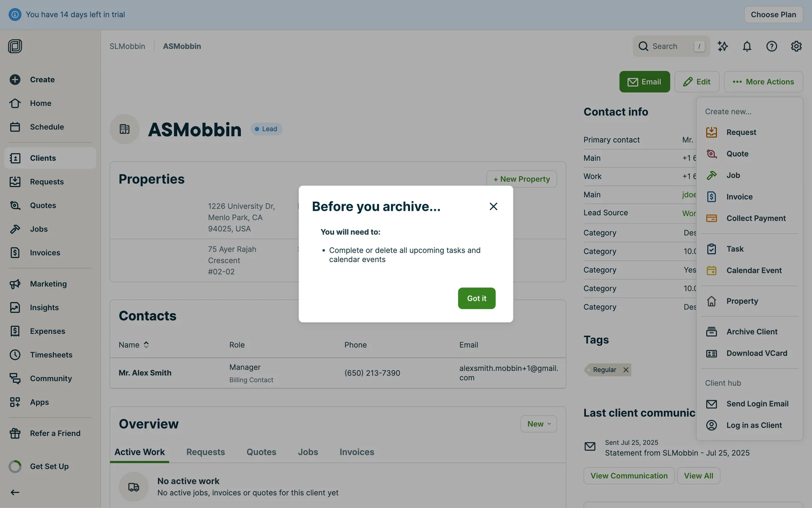
Task: Focus the Search input field
Action: tap(670, 46)
